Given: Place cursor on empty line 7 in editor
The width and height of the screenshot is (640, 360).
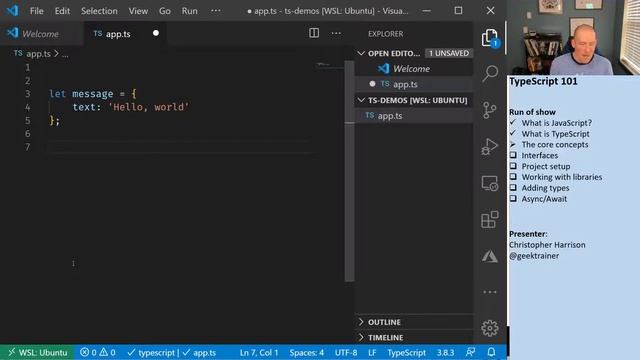Looking at the screenshot, I should point(180,147).
